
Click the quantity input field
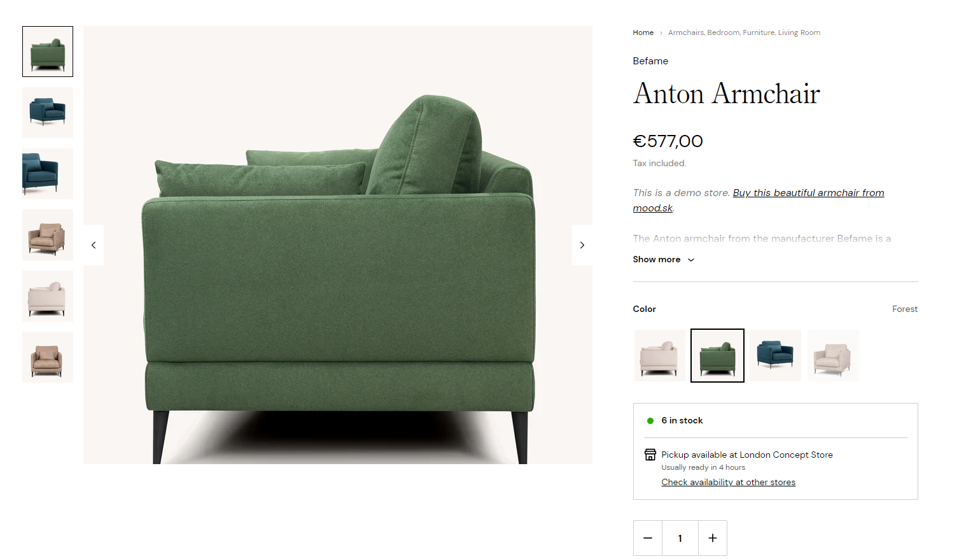(x=680, y=538)
